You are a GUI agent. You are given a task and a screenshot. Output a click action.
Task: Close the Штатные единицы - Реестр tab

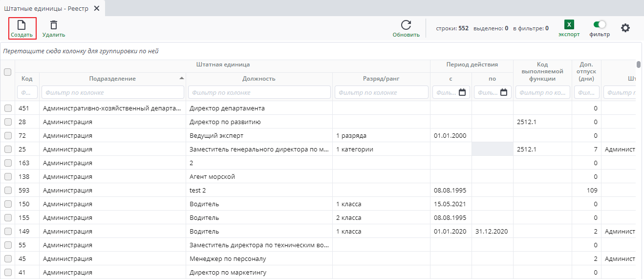pyautogui.click(x=96, y=8)
